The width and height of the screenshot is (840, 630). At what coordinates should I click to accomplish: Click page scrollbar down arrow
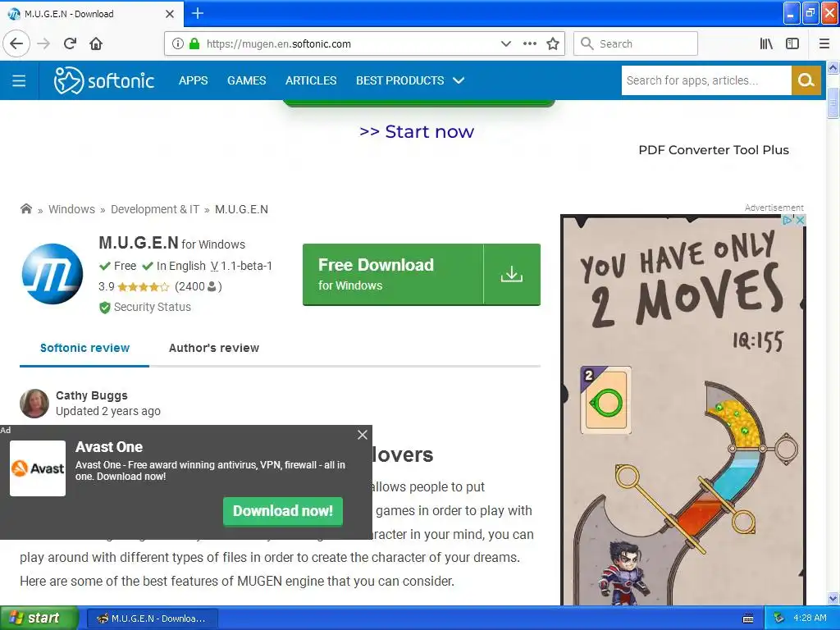[x=833, y=598]
